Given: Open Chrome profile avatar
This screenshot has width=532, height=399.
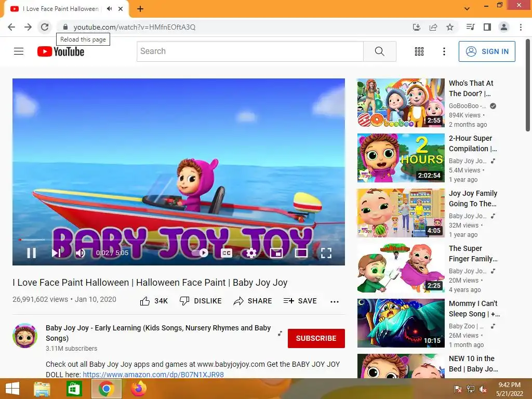Looking at the screenshot, I should (x=504, y=27).
